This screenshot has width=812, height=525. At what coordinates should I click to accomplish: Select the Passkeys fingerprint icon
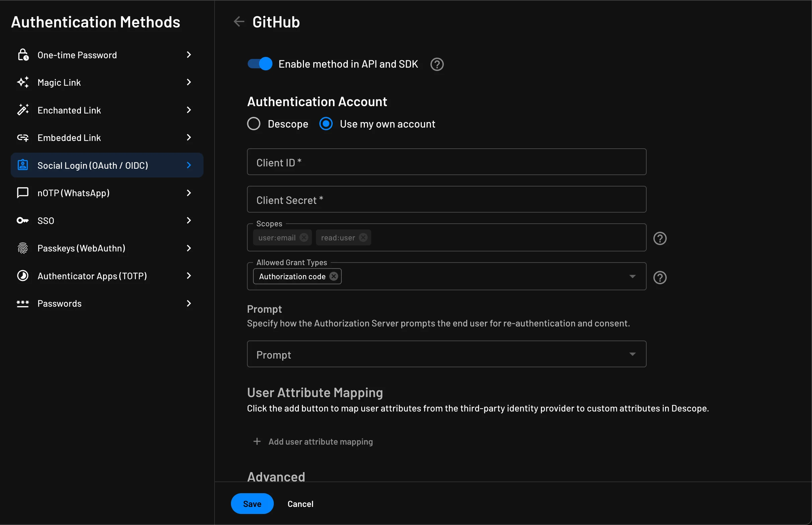(22, 248)
